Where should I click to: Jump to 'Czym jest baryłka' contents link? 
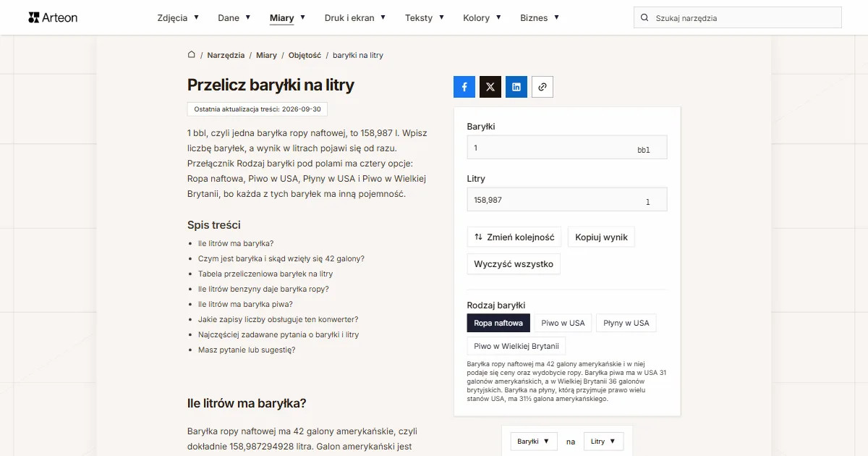point(281,259)
